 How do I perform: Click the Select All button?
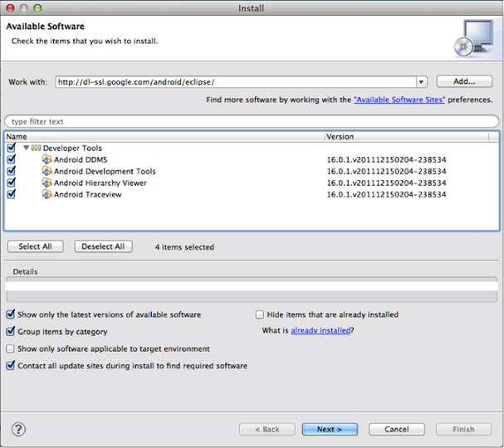point(36,246)
